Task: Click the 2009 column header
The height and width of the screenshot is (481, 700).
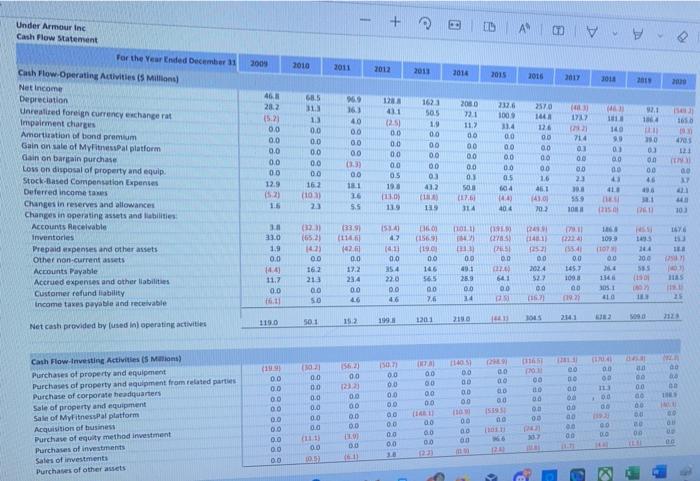Action: 259,64
